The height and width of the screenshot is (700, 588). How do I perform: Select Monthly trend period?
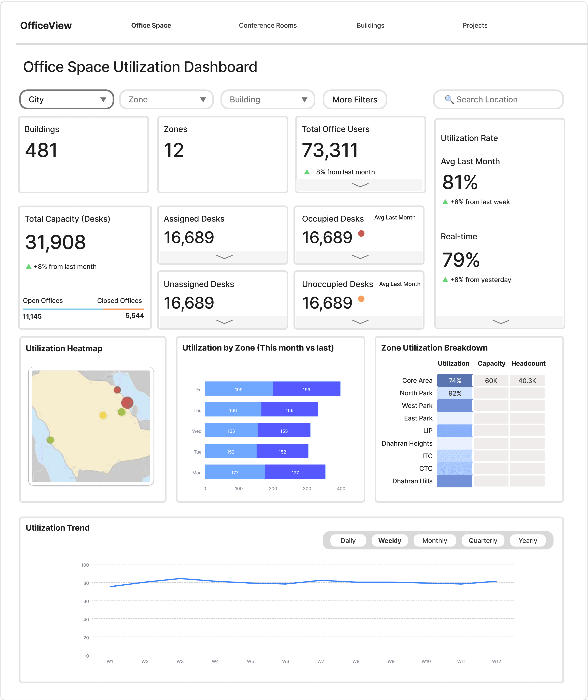(434, 541)
